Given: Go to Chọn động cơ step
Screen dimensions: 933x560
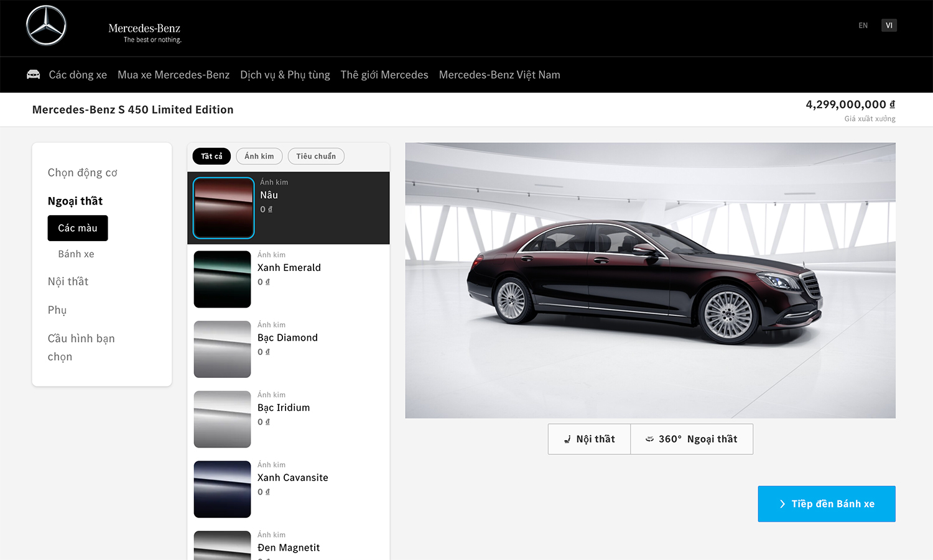Looking at the screenshot, I should [x=83, y=173].
